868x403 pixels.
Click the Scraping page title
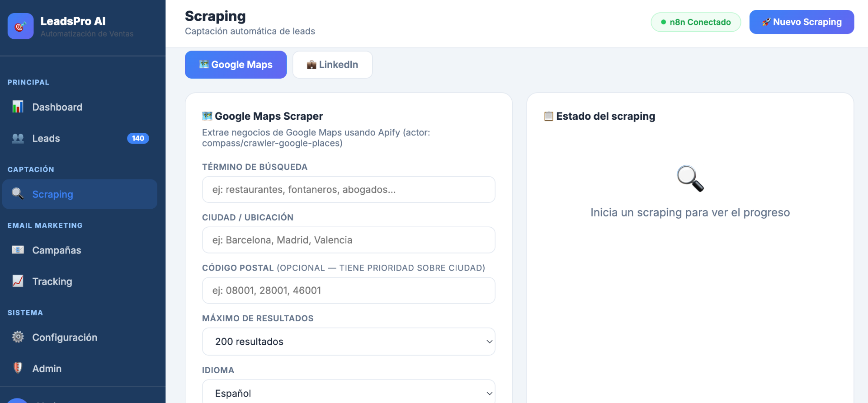click(215, 16)
